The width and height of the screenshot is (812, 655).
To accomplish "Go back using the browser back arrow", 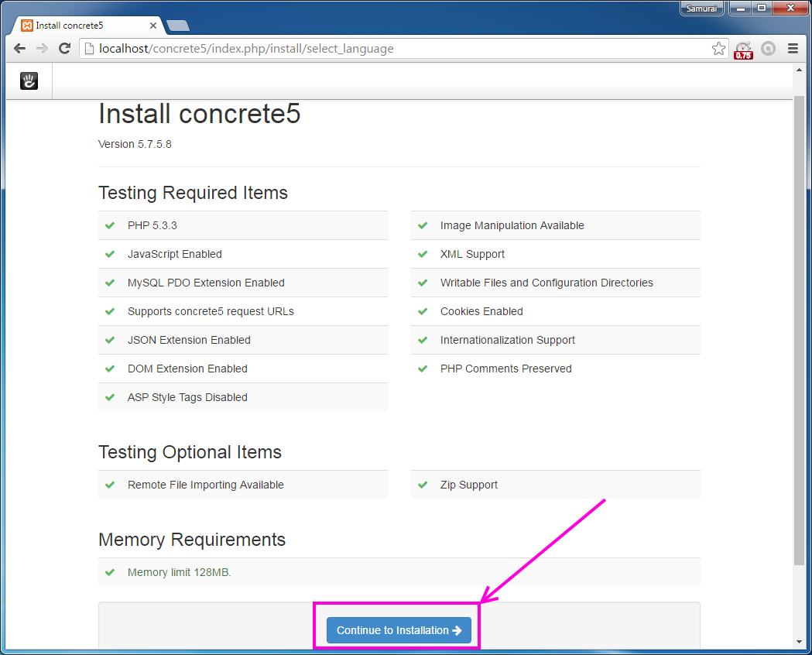I will pos(19,49).
